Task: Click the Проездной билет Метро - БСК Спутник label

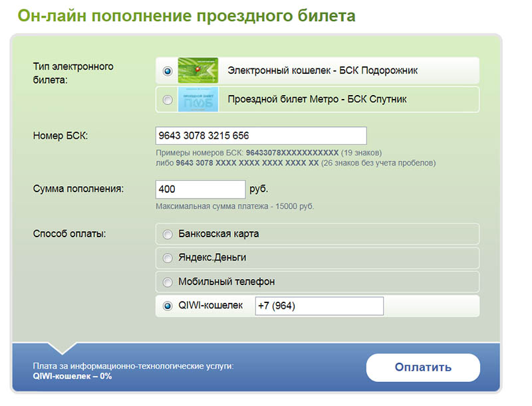Action: click(x=317, y=99)
